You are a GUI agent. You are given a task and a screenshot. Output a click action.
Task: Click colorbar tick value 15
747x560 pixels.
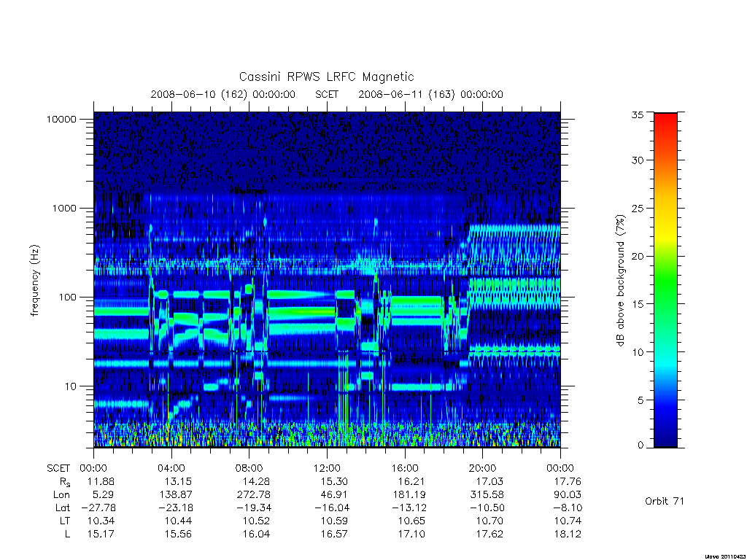(x=638, y=304)
